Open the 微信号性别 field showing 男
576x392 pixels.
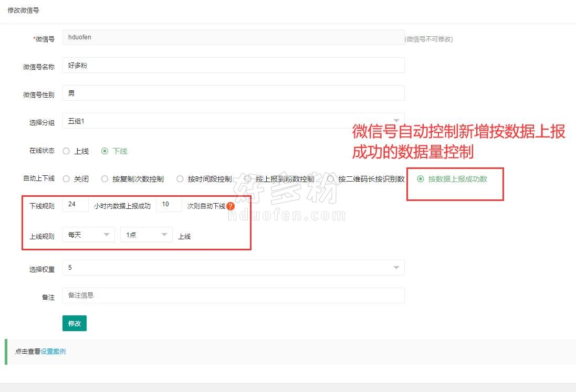[x=234, y=93]
